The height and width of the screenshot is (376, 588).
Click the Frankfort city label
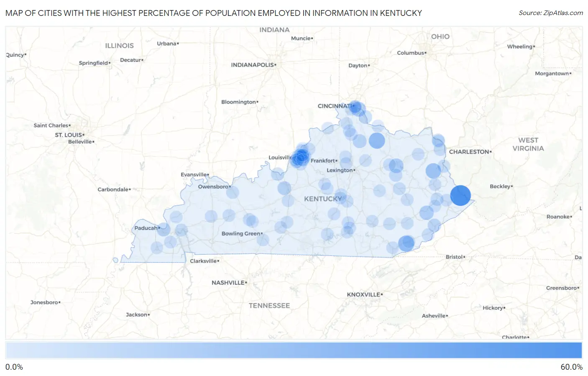pos(323,161)
